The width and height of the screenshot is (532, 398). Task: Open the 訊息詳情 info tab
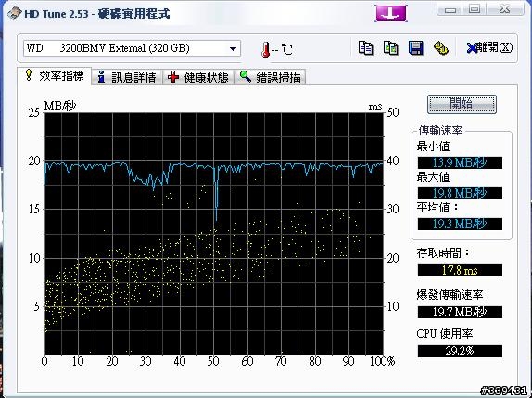pos(127,77)
